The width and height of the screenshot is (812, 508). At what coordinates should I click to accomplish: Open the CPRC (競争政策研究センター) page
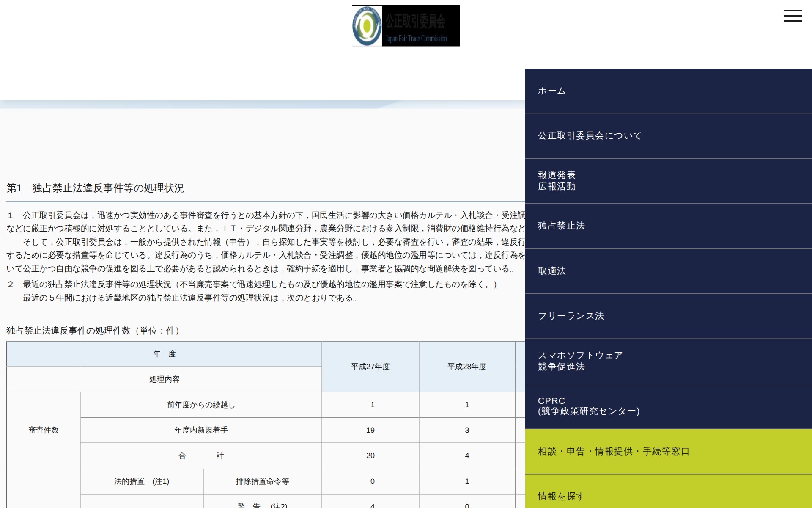click(589, 406)
